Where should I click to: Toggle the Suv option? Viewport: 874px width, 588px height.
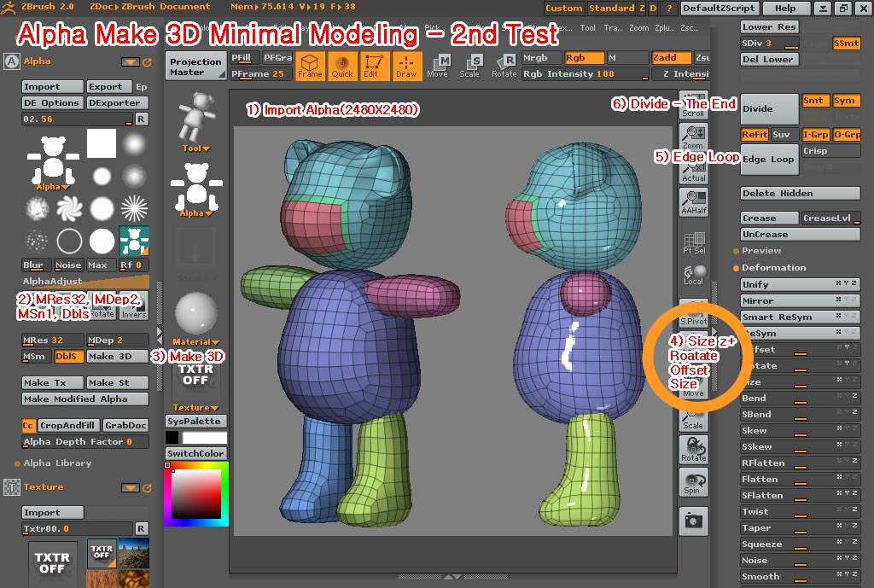click(x=785, y=134)
